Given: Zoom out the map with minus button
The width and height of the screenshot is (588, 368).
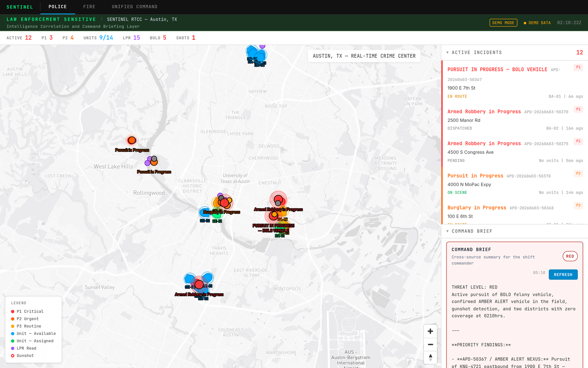Looking at the screenshot, I should (430, 344).
